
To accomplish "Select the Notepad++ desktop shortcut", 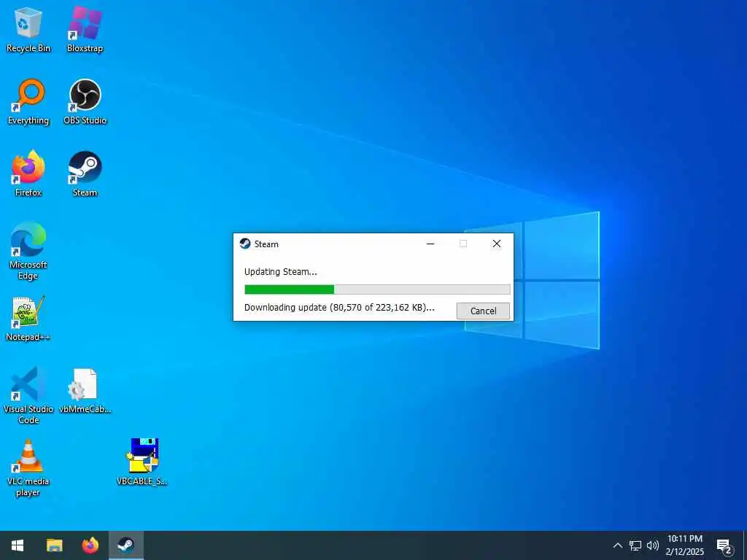I will (x=28, y=318).
